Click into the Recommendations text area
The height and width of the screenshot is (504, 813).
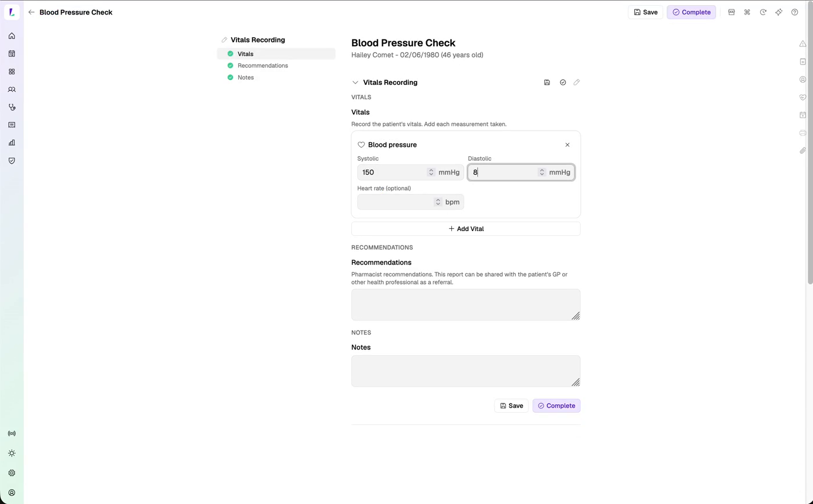(466, 305)
